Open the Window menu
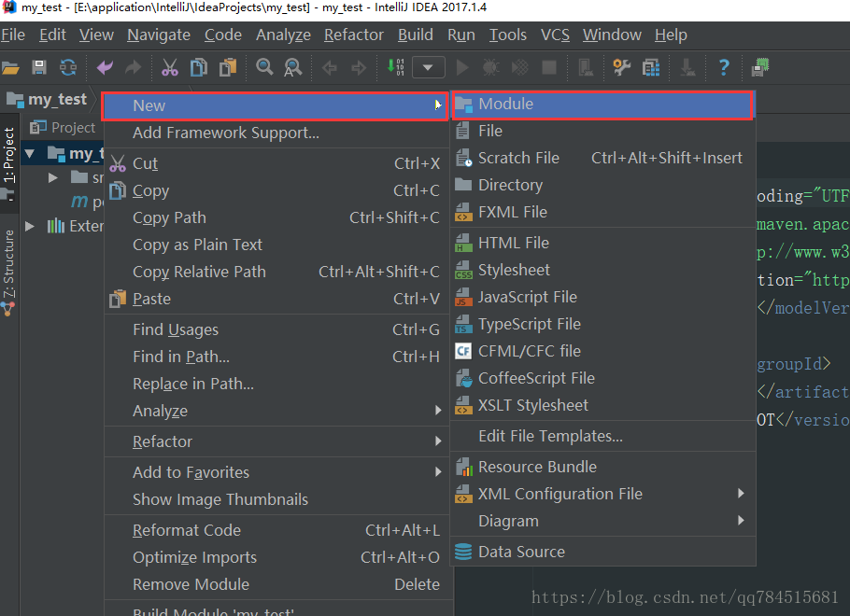The image size is (850, 616). 612,35
